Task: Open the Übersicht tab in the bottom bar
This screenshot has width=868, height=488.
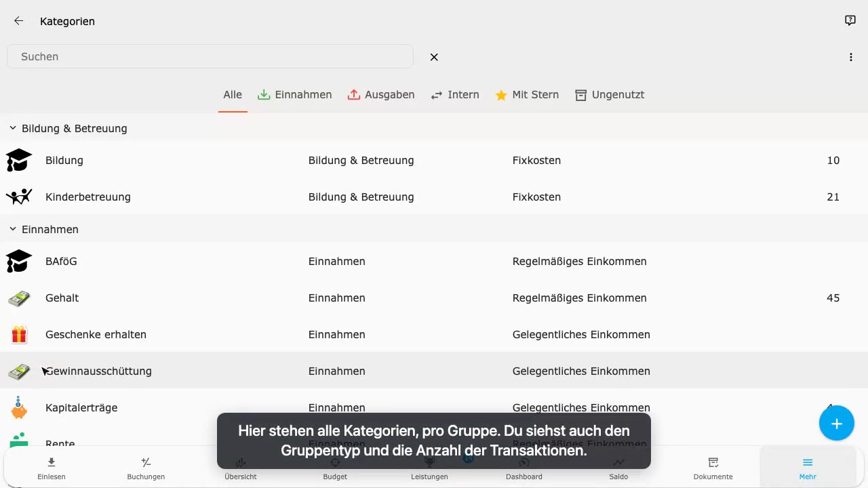Action: (x=241, y=468)
